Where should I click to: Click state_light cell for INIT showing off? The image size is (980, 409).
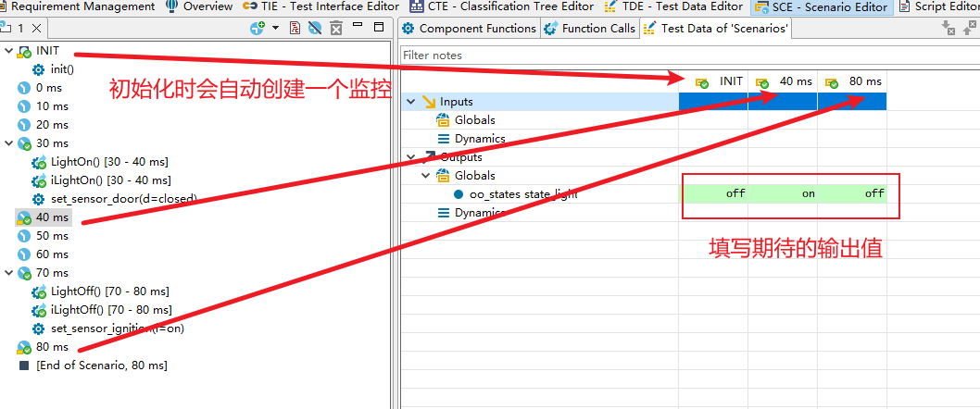point(714,193)
